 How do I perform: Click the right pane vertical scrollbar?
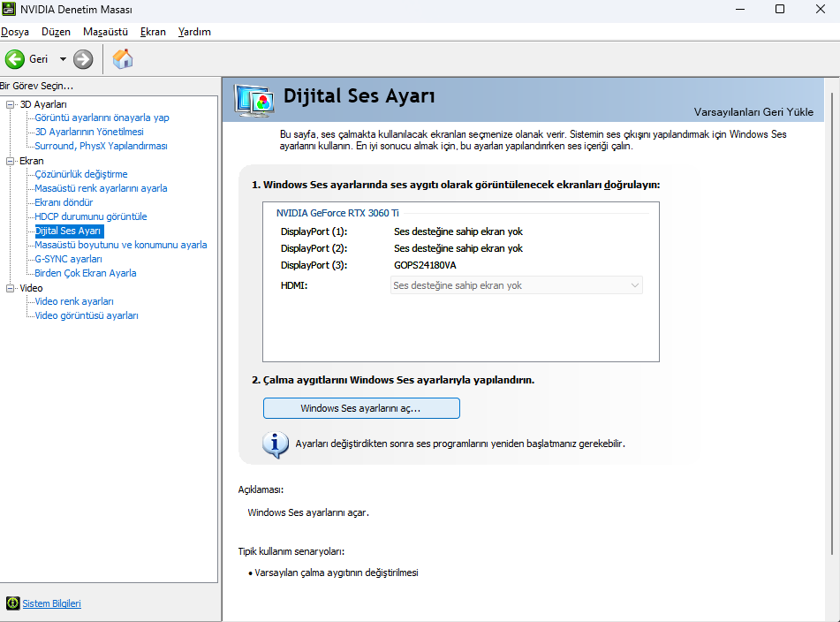click(832, 324)
